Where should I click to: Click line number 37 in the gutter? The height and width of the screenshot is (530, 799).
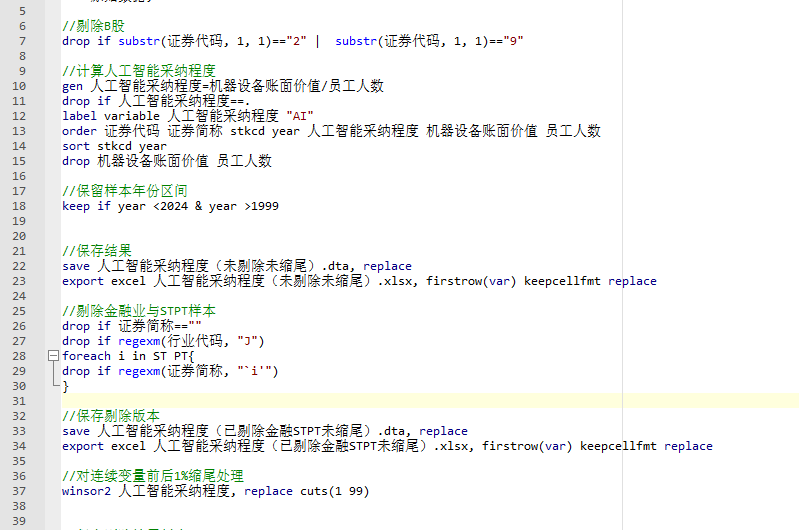pyautogui.click(x=21, y=491)
